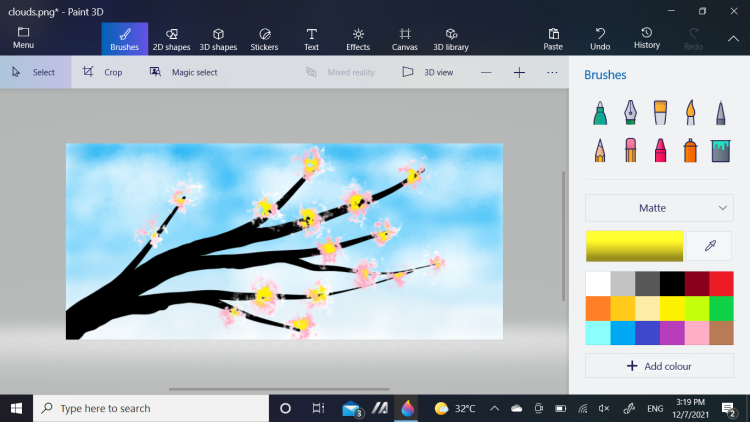The image size is (750, 422).
Task: Activate the Crop tool
Action: [x=102, y=72]
